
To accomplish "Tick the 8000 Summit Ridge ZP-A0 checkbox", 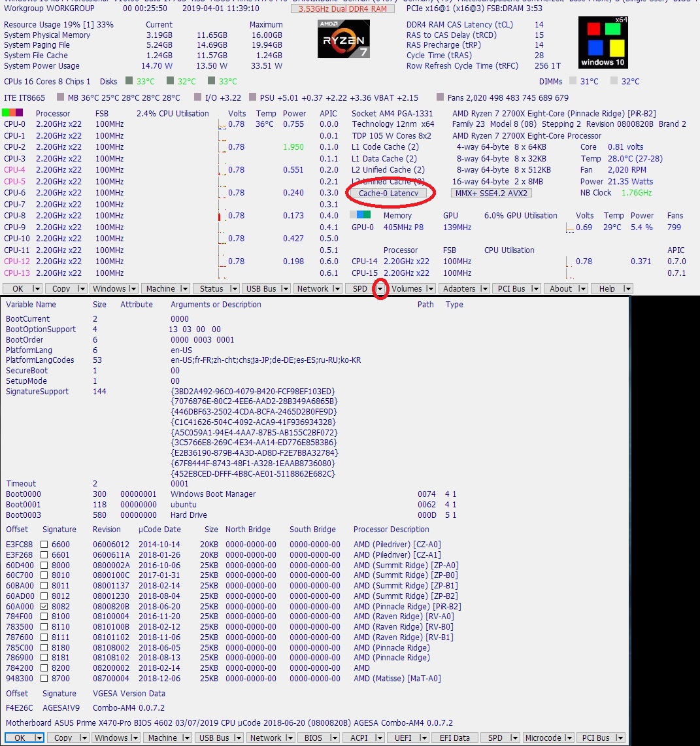I will click(x=44, y=565).
